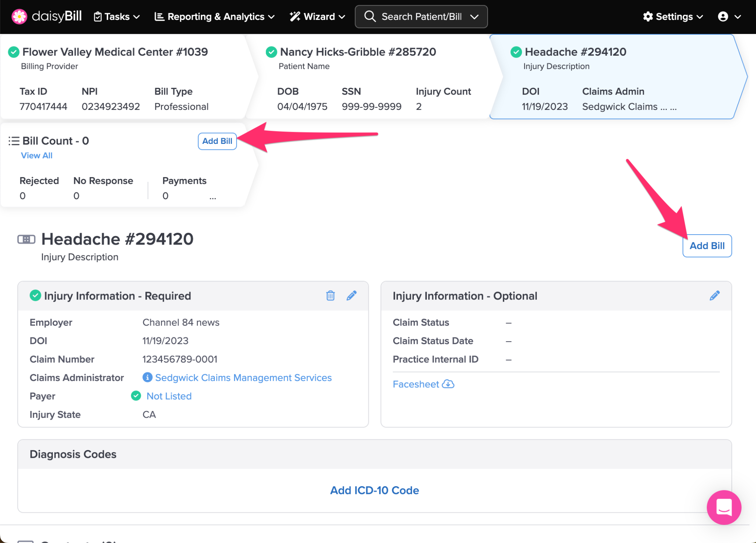
Task: Click the daisyBill flower logo icon
Action: (x=19, y=17)
